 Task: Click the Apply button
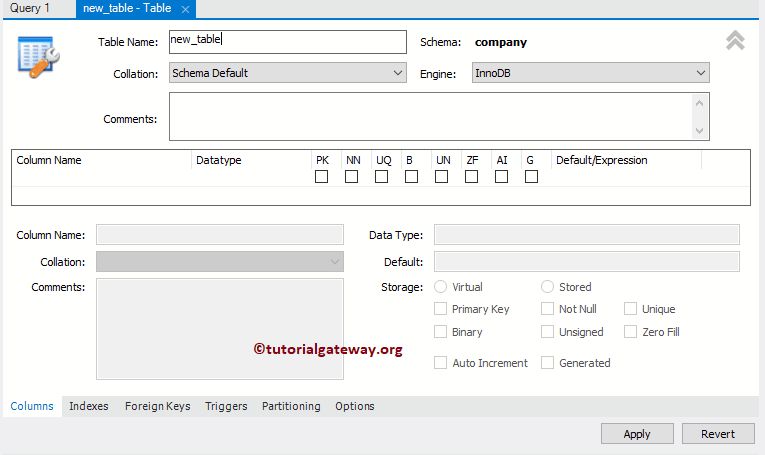637,434
